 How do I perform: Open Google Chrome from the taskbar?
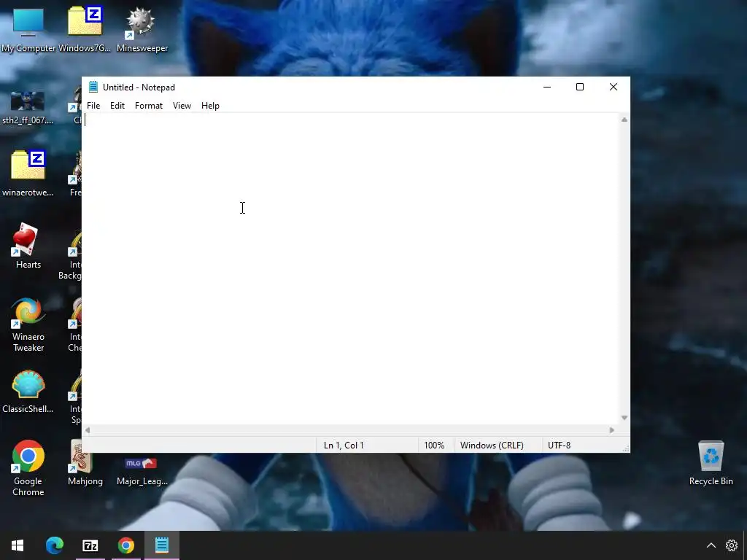(x=125, y=545)
